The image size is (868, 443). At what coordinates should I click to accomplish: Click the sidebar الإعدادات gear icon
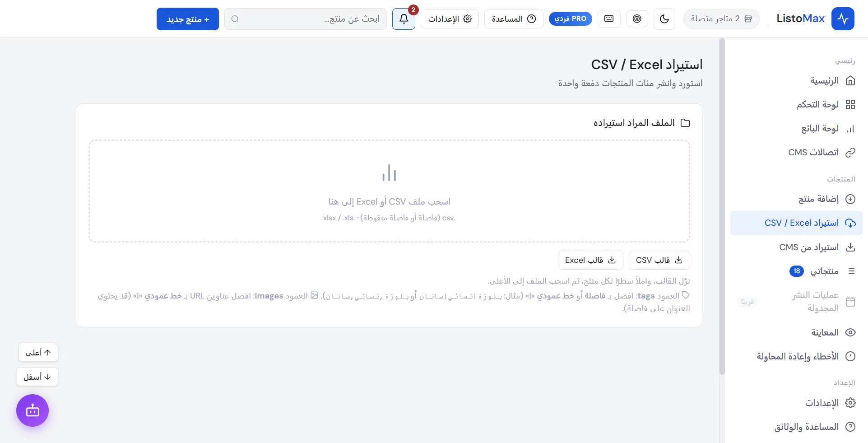coord(850,403)
